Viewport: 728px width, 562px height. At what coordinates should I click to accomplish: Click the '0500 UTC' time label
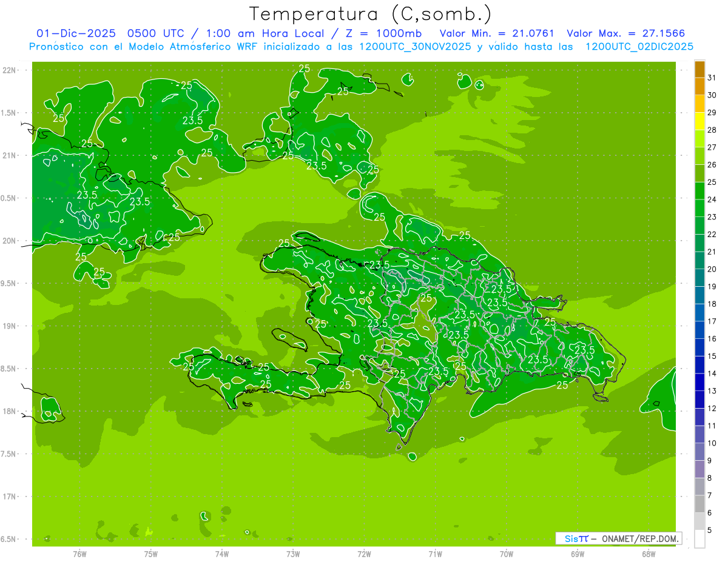click(x=155, y=33)
